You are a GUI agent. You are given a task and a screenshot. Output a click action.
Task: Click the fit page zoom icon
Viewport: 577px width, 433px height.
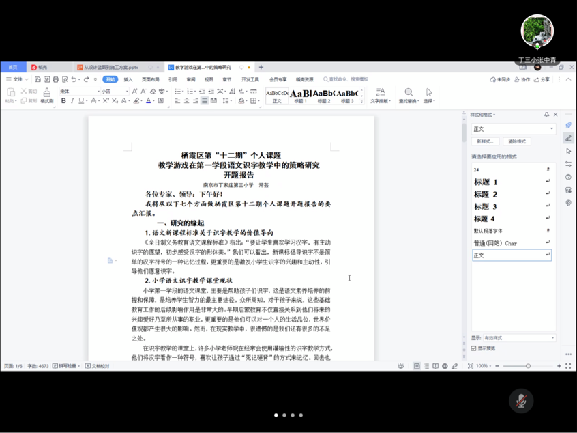click(x=470, y=366)
